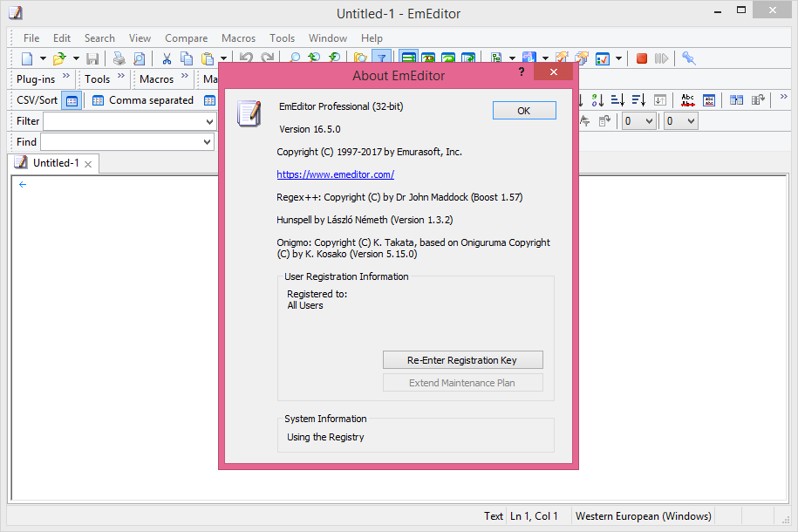Viewport: 798px width, 532px height.
Task: Open the Compare menu
Action: pos(187,38)
